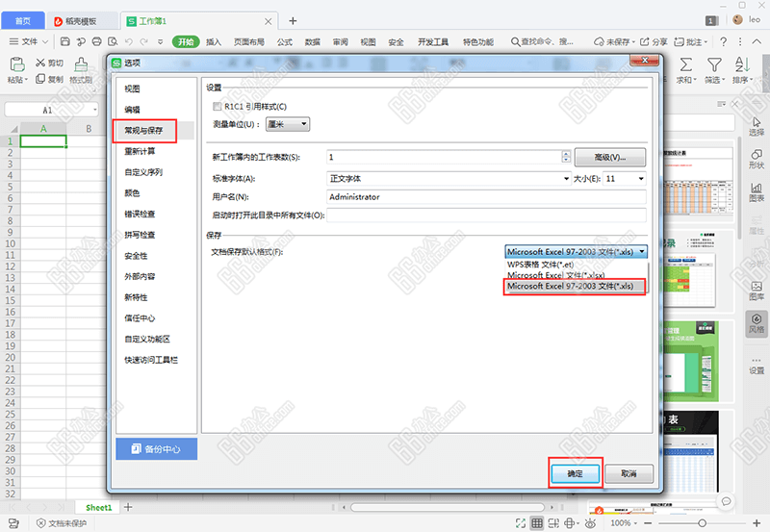Click the Print icon in quick toolbar
Viewport: 770px width, 532px height.
[97, 41]
